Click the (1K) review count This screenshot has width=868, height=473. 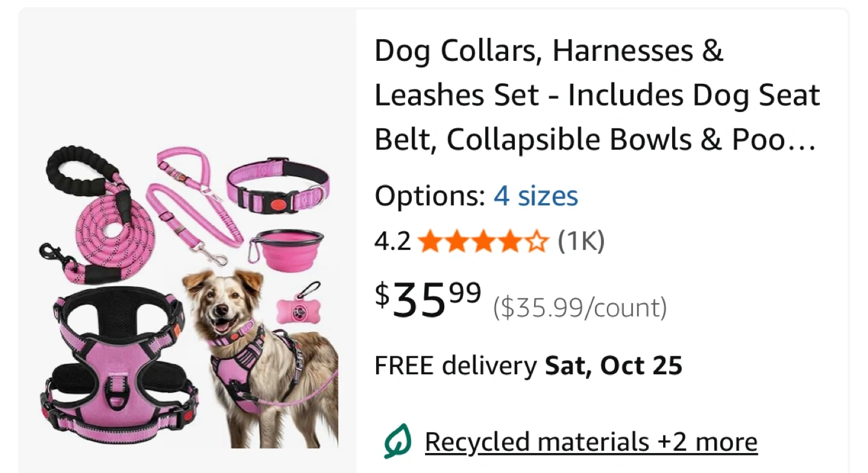[x=580, y=242]
